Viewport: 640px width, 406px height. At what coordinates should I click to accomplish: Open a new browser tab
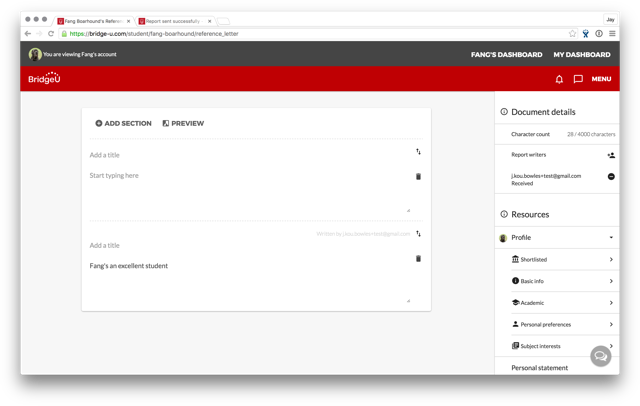pos(223,21)
